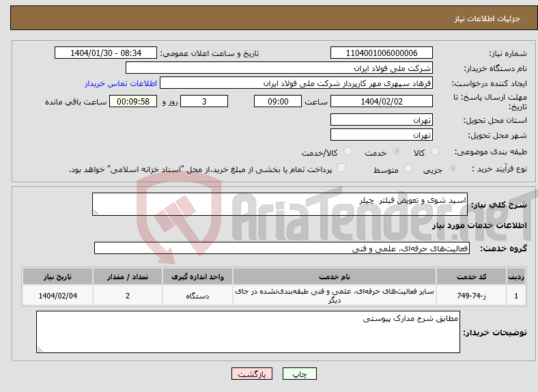
Task: Click the شرح کلی نیاز text area
Action: pyautogui.click(x=280, y=204)
